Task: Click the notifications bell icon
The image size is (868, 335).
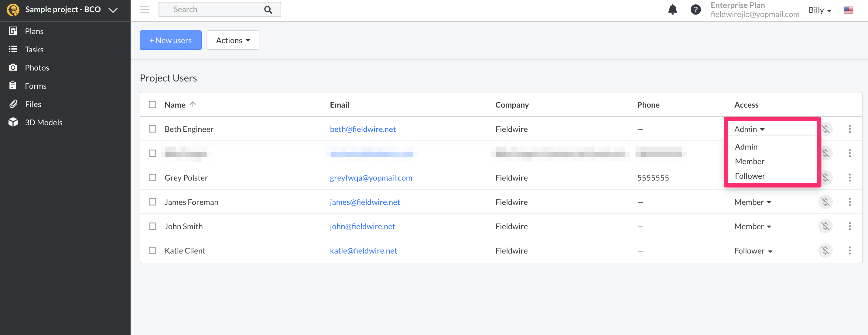Action: 672,9
